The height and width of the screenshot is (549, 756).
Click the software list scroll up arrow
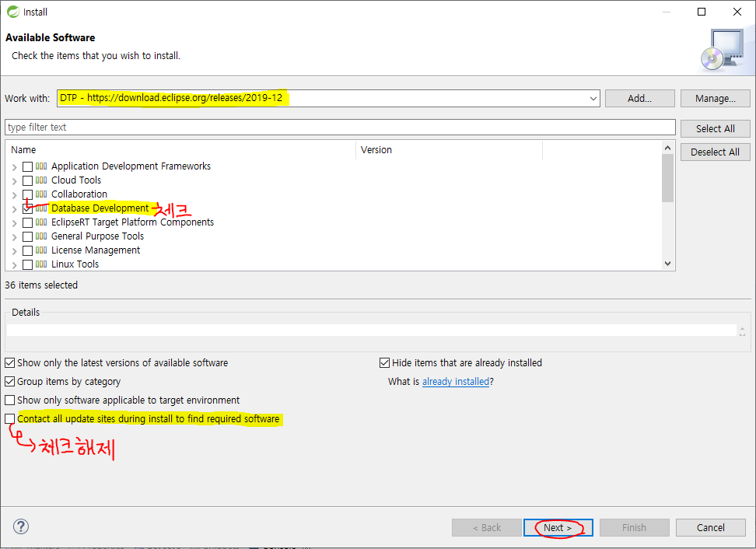pyautogui.click(x=667, y=148)
